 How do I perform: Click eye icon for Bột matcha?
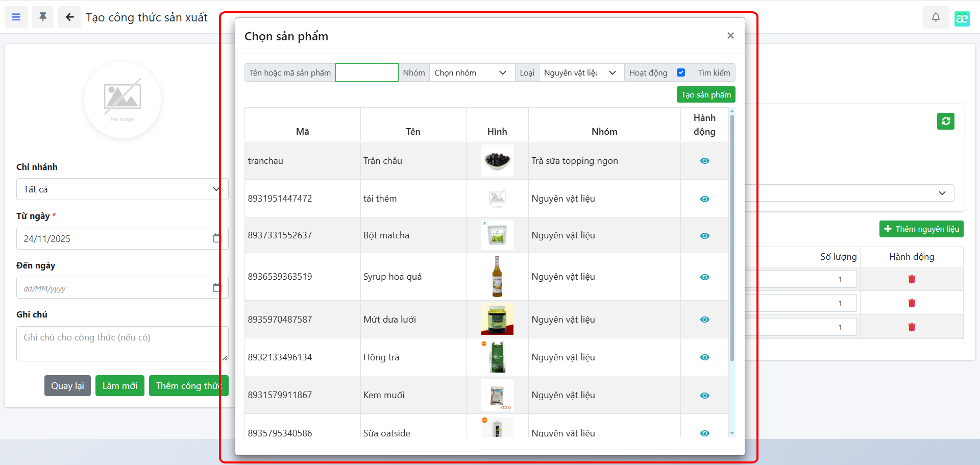(704, 236)
